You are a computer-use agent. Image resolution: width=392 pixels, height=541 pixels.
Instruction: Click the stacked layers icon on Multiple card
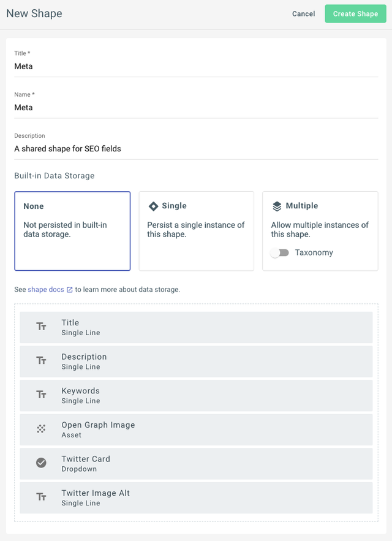(277, 206)
